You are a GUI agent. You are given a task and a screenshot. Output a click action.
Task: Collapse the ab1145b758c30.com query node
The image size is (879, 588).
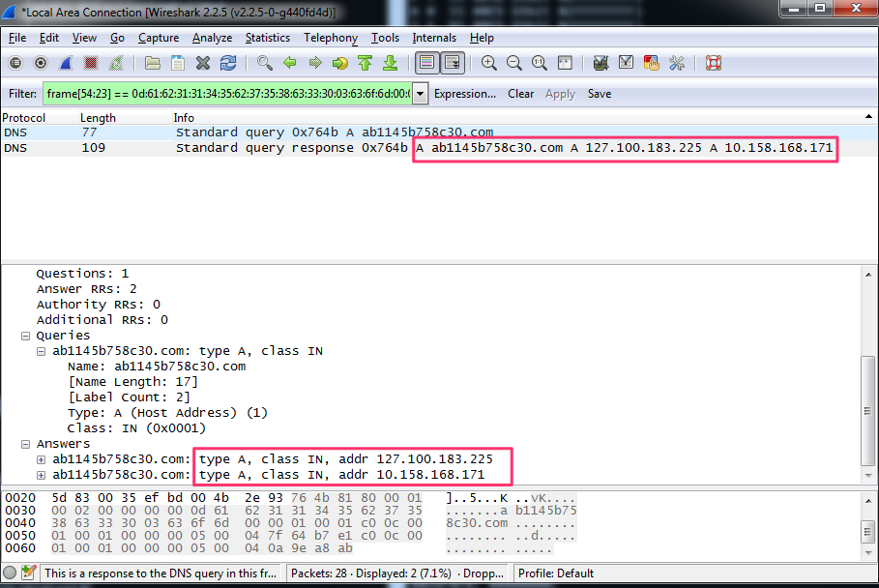tap(41, 351)
